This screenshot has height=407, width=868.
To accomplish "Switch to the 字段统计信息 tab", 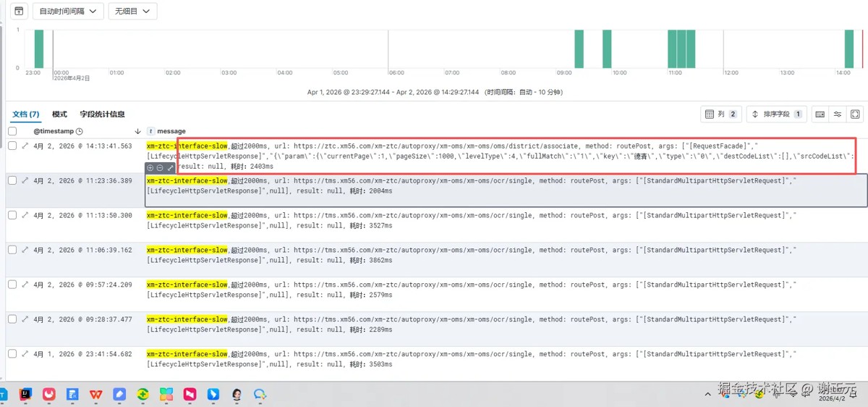I will (x=102, y=114).
